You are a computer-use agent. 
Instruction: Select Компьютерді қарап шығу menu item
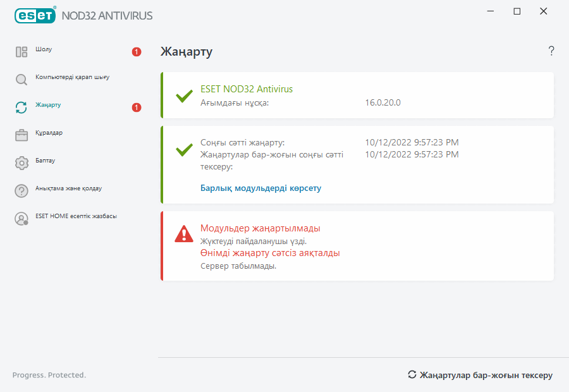click(72, 77)
